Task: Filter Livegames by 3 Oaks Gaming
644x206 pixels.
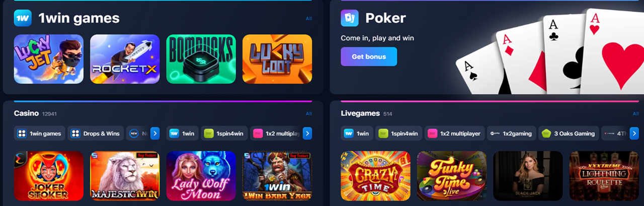Action: [x=569, y=133]
